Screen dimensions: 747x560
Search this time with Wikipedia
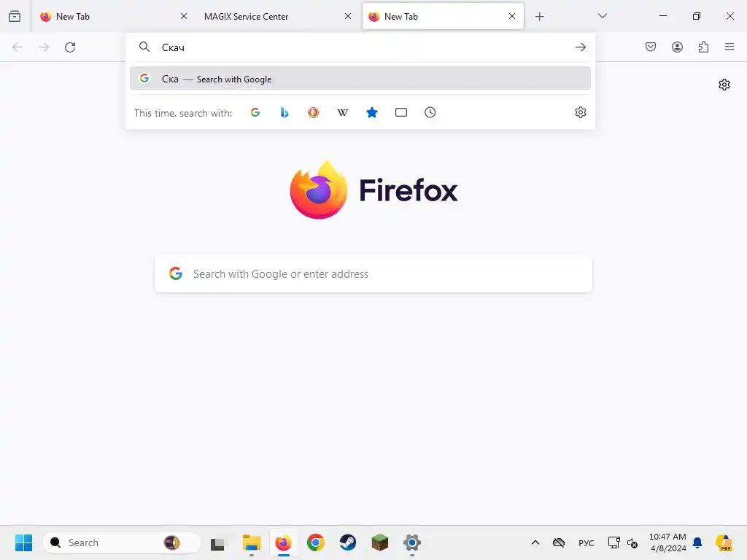[343, 112]
